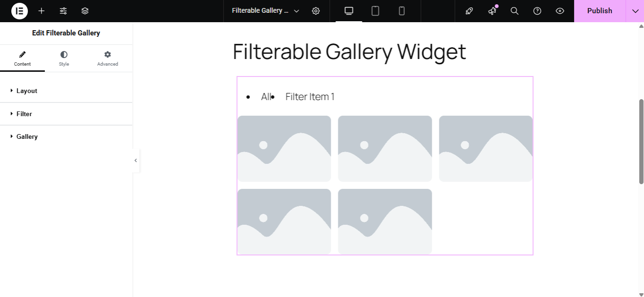The height and width of the screenshot is (297, 644).
Task: Open Site Settings sliders icon
Action: point(63,11)
